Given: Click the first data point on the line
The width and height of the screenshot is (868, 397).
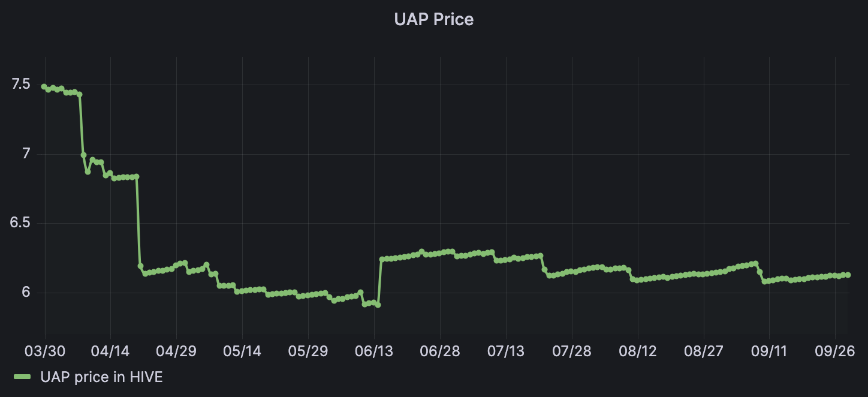Looking at the screenshot, I should coord(44,86).
